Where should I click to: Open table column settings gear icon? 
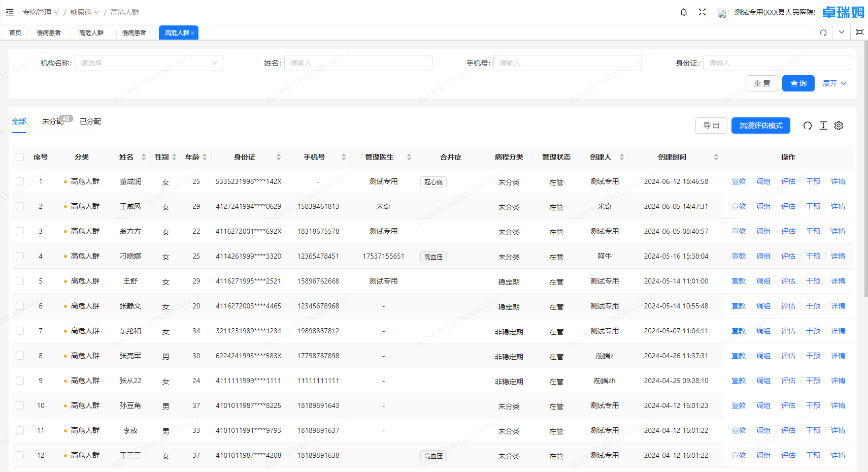coord(839,125)
